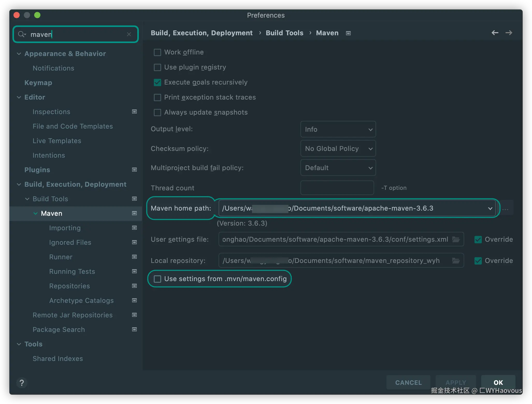532x404 pixels.
Task: Open the help question mark icon
Action: (22, 382)
